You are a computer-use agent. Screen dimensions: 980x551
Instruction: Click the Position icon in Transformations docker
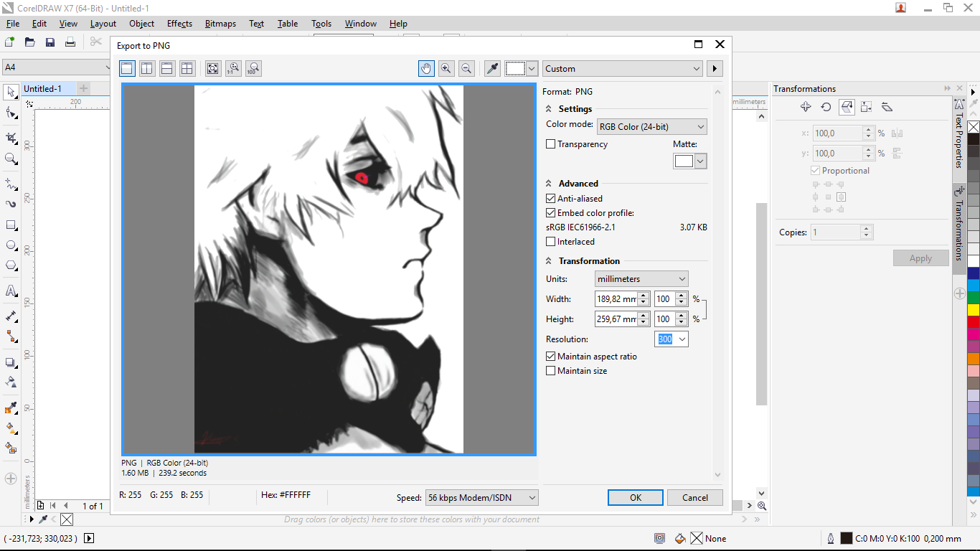click(806, 107)
